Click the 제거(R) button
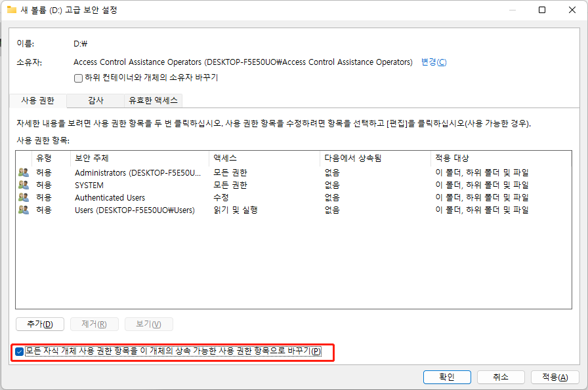The height and width of the screenshot is (390, 588). point(94,324)
